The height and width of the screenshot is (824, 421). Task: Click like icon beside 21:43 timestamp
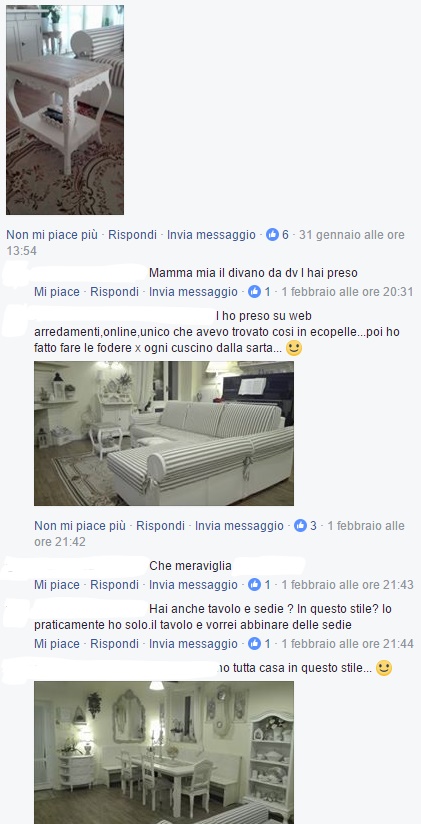click(254, 584)
